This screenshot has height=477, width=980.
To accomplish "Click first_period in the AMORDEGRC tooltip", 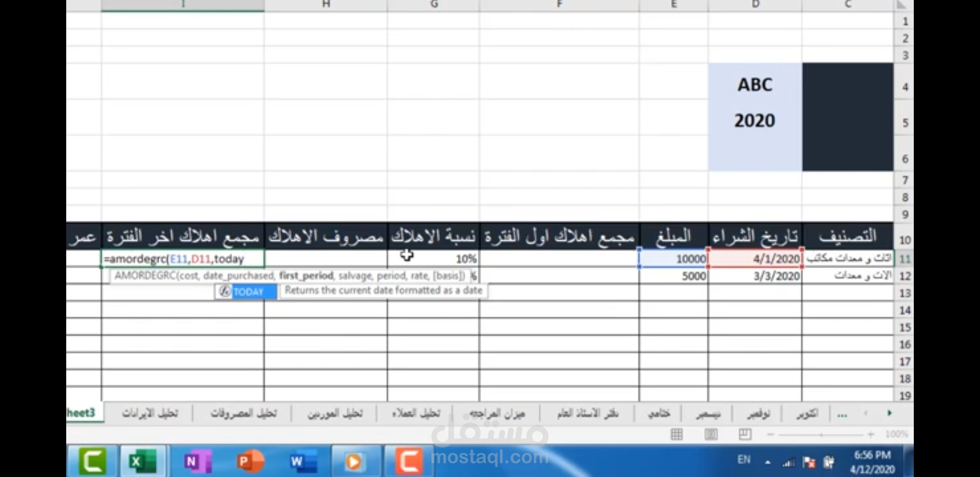I will [x=306, y=276].
